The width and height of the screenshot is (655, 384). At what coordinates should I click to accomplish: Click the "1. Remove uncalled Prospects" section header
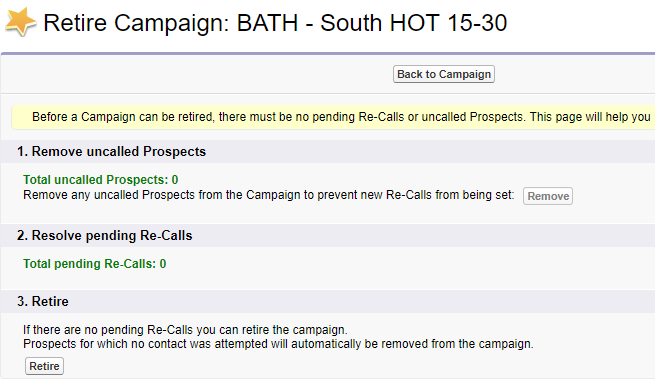click(112, 151)
